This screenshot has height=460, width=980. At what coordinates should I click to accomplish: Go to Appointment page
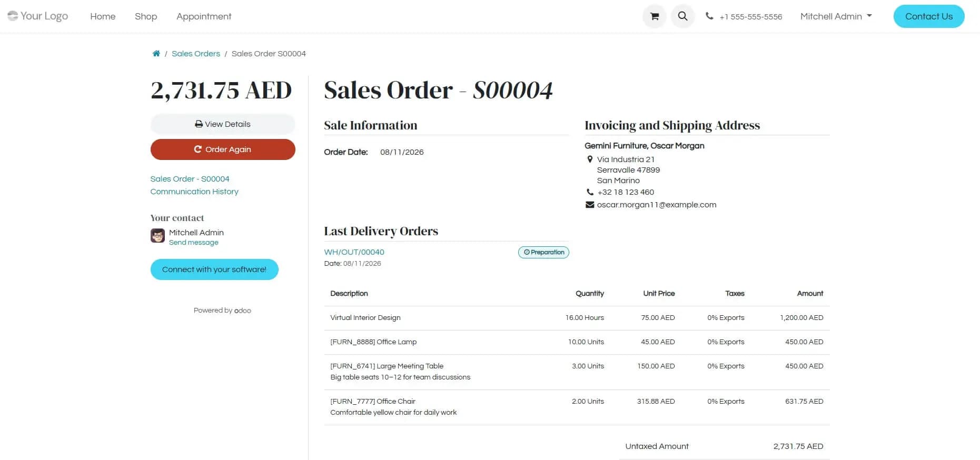pyautogui.click(x=204, y=16)
